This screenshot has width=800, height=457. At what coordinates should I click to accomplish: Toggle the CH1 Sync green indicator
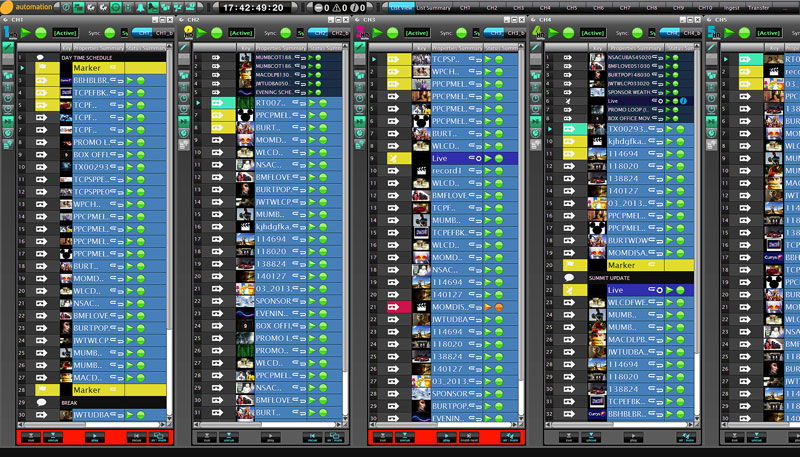pyautogui.click(x=111, y=32)
